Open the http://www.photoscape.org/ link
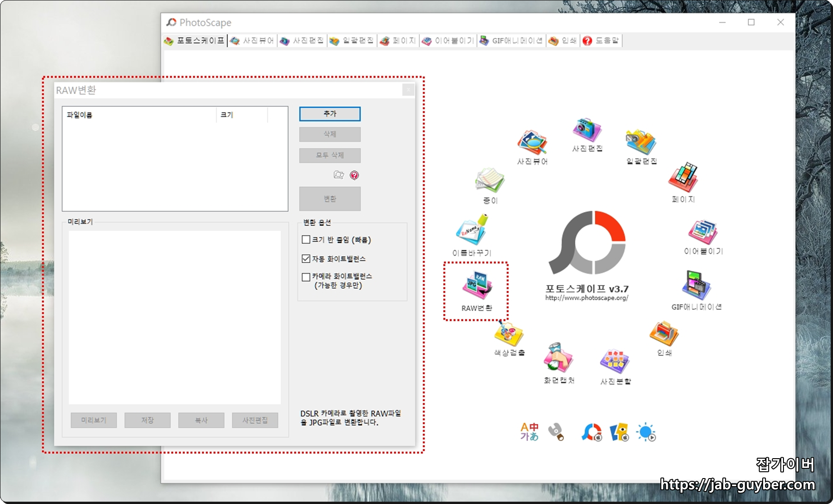 [587, 298]
